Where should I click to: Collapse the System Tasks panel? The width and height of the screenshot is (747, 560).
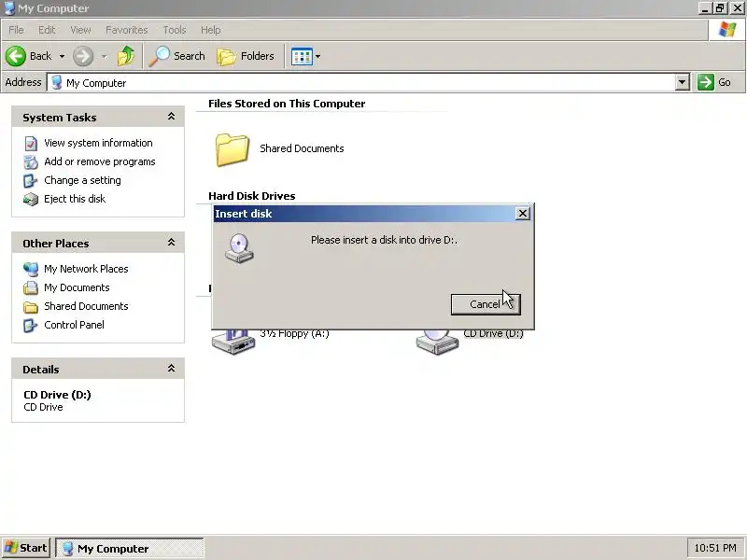click(x=171, y=117)
